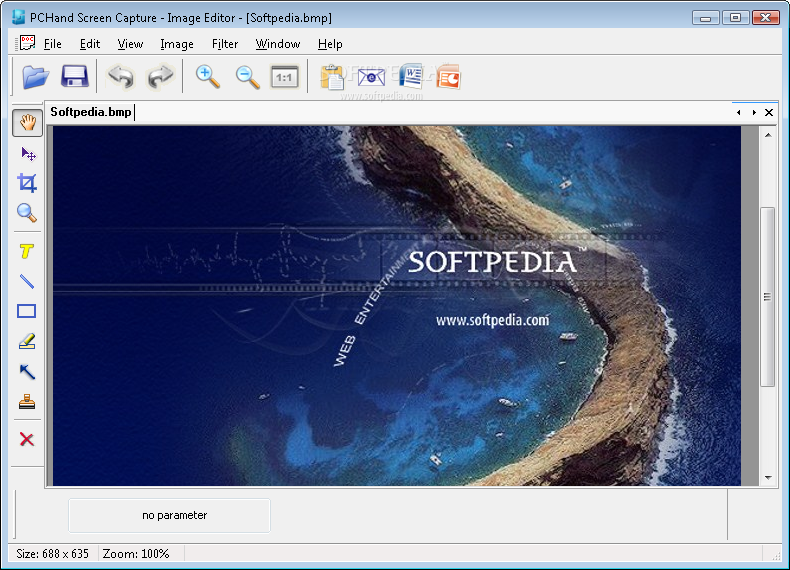Select the Hand pan tool

click(27, 122)
